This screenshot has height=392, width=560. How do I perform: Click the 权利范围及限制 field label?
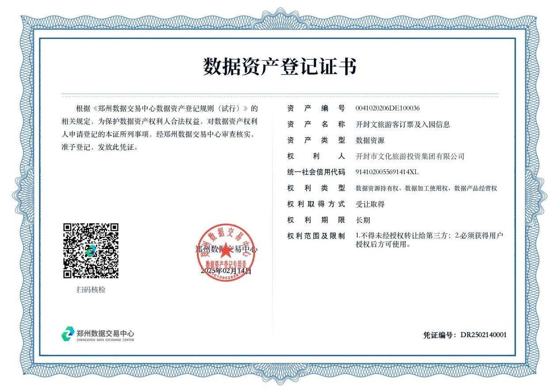(316, 236)
